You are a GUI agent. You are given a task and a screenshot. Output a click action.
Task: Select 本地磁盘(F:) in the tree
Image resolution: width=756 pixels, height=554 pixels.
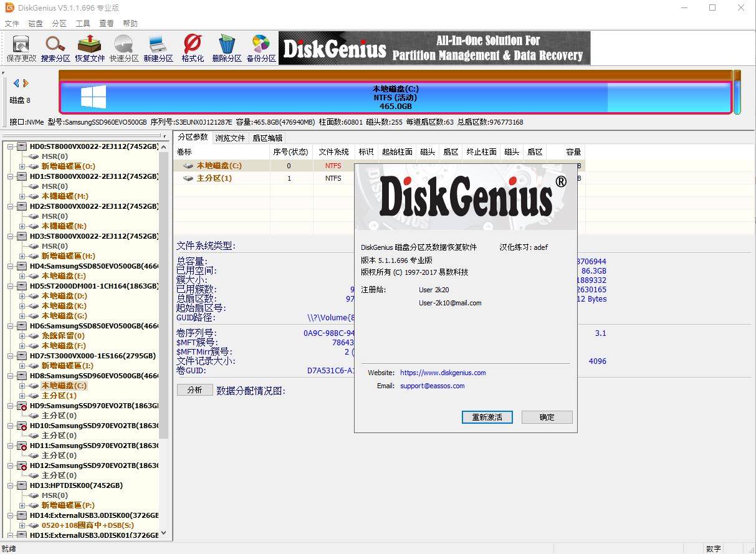click(x=64, y=346)
